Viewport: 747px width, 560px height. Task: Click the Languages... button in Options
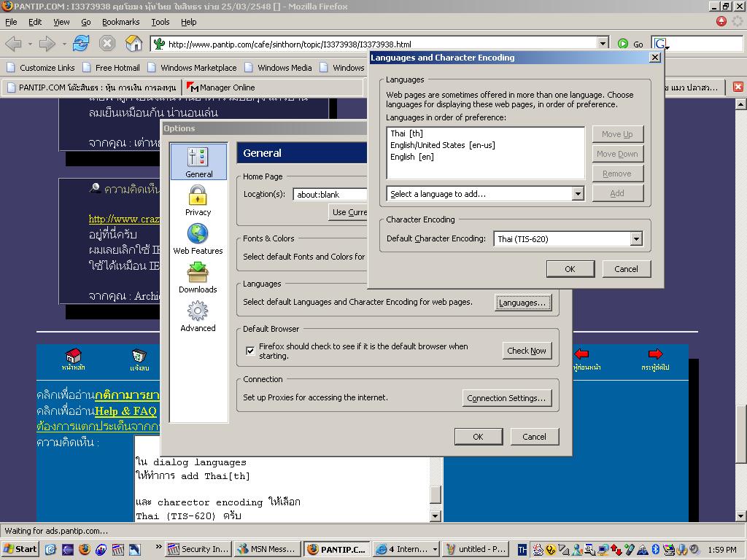(x=522, y=303)
